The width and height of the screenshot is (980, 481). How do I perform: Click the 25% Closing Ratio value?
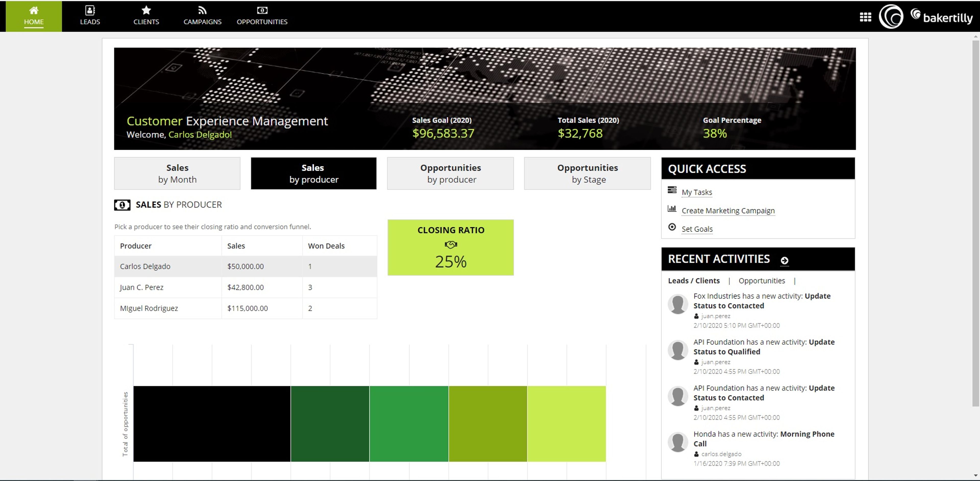tap(451, 262)
